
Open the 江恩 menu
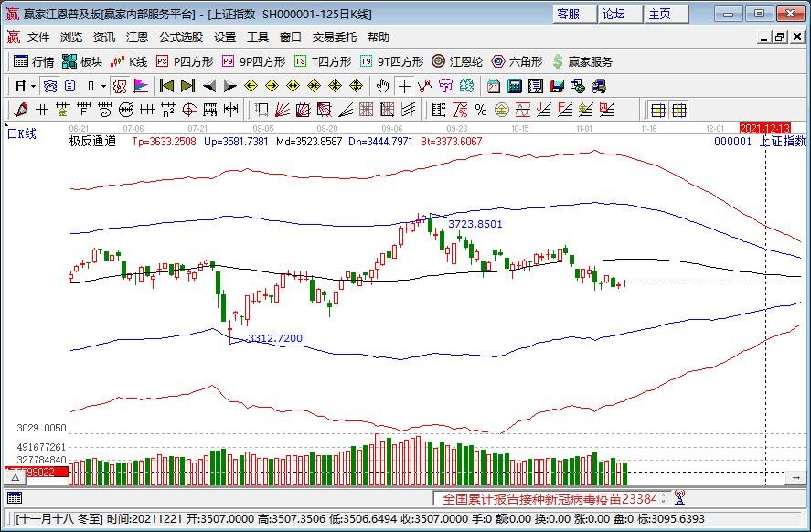[x=137, y=37]
